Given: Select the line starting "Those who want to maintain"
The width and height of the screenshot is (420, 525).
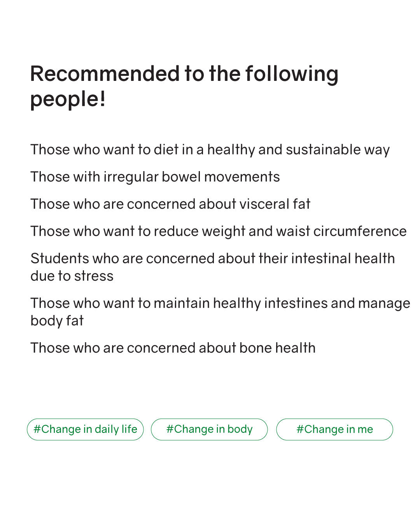Looking at the screenshot, I should tap(220, 303).
